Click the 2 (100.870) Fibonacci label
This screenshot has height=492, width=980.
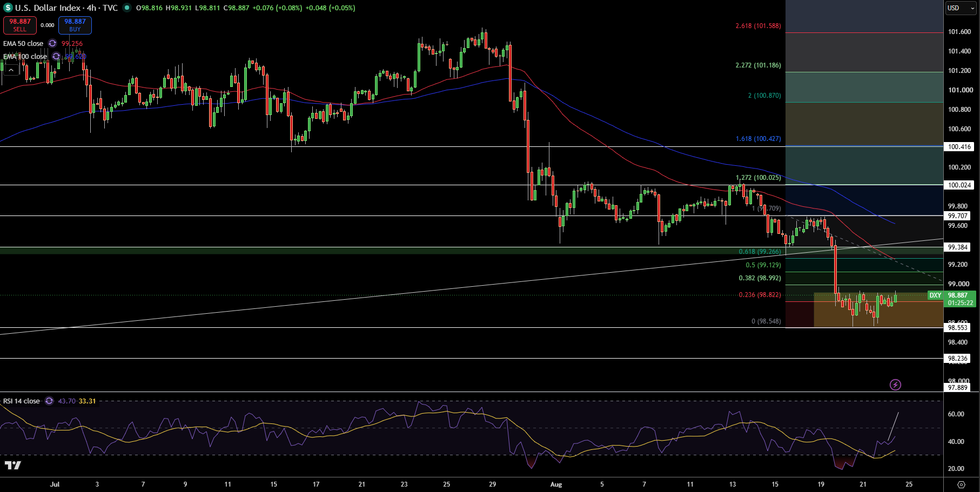(764, 95)
